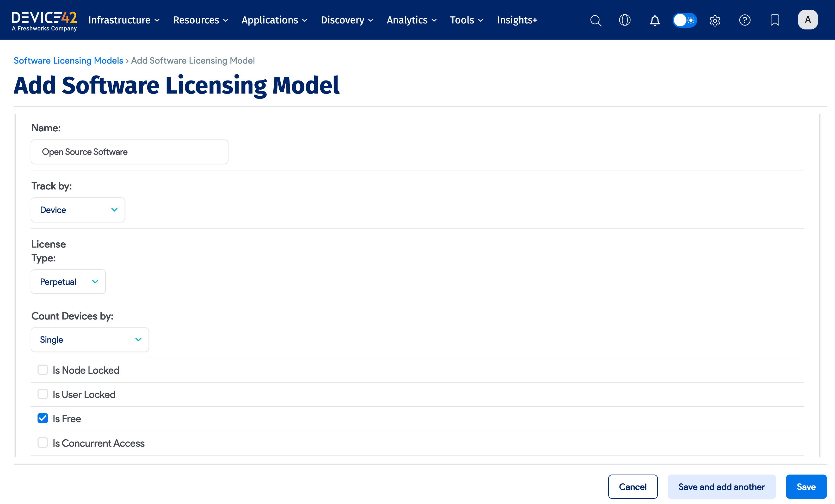Open the Track by Device dropdown
The height and width of the screenshot is (504, 835).
click(x=78, y=210)
